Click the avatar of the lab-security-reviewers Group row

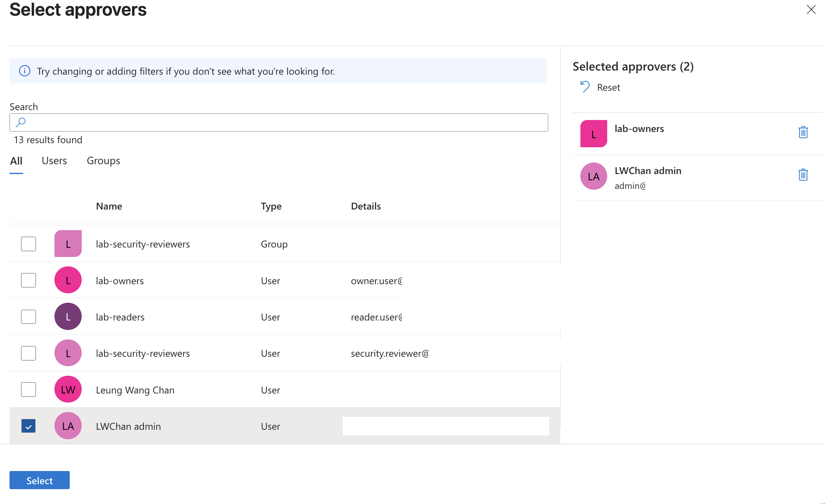point(68,244)
